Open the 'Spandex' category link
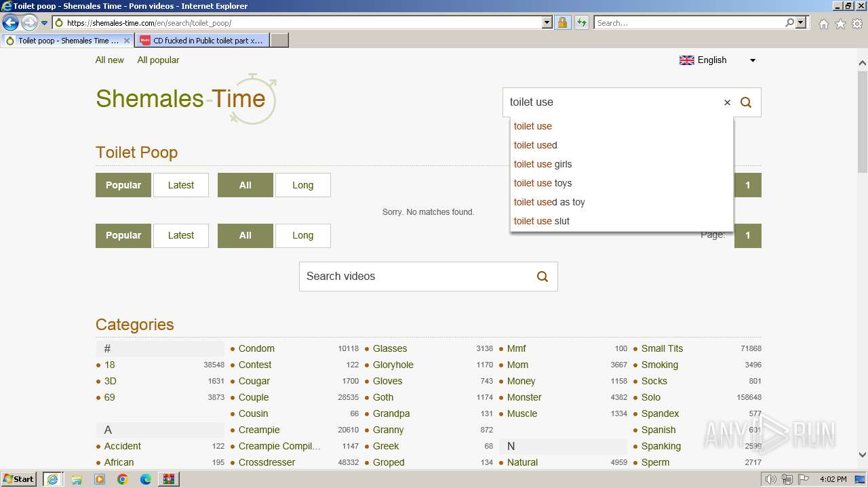 tap(660, 413)
